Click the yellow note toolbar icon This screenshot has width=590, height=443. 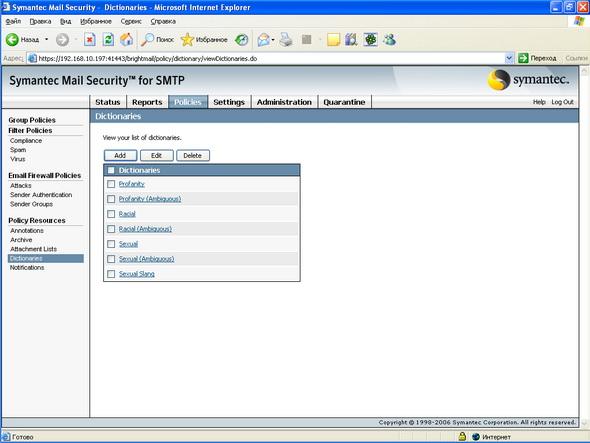click(333, 40)
